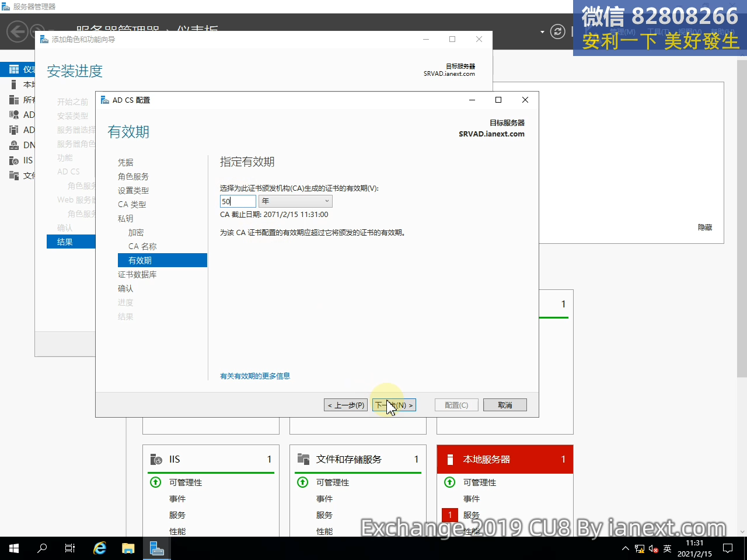Image resolution: width=747 pixels, height=560 pixels.
Task: Open File Explorer from the taskbar
Action: point(128,548)
